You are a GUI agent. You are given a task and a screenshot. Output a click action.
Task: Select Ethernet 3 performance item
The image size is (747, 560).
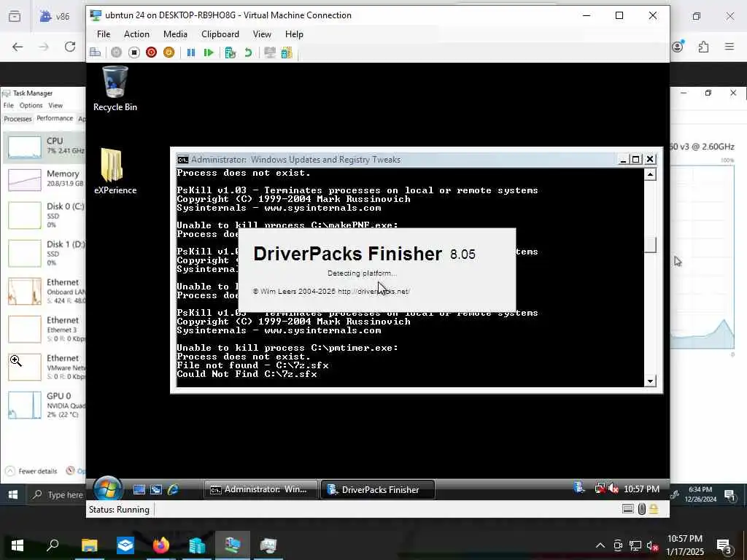point(45,329)
